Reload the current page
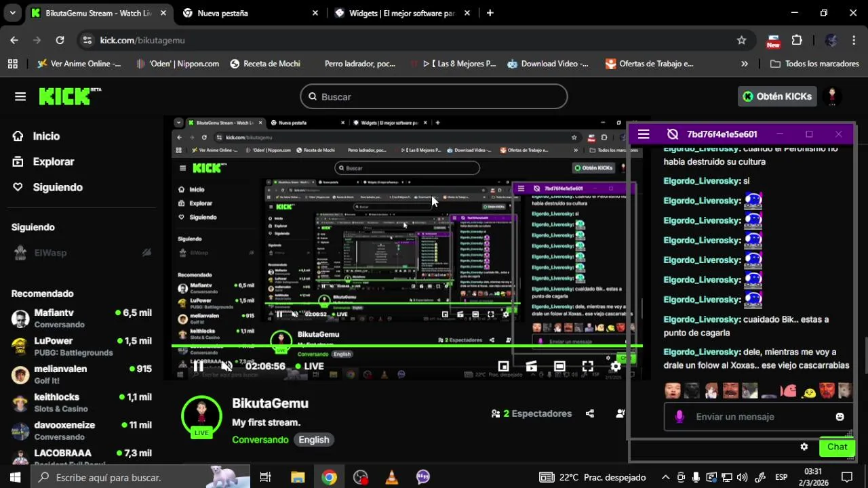This screenshot has height=488, width=868. (60, 40)
